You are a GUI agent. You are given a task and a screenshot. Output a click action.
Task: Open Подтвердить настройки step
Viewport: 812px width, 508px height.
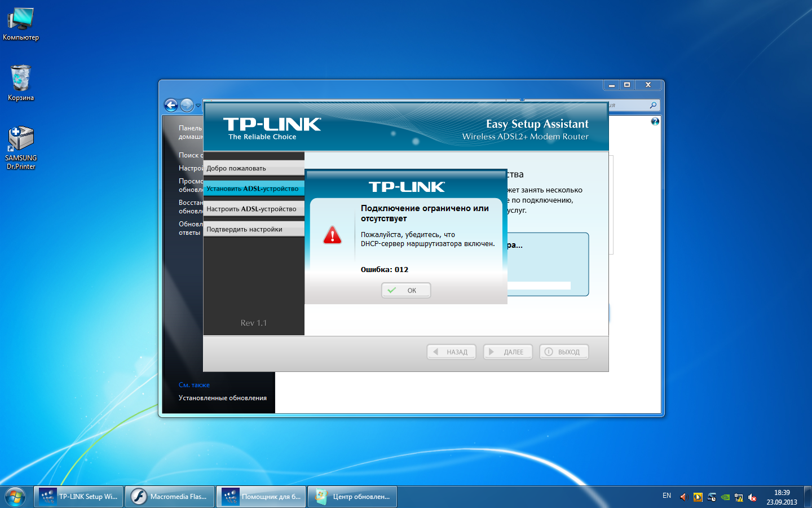253,229
